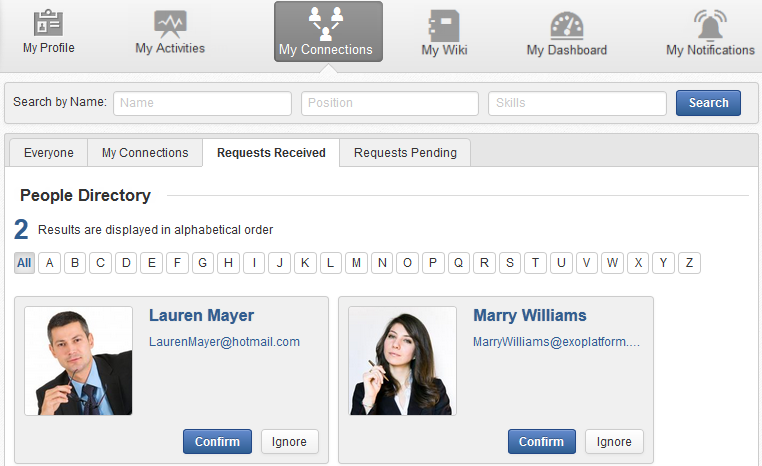Ignore Marry Williams' connection request

tap(614, 442)
